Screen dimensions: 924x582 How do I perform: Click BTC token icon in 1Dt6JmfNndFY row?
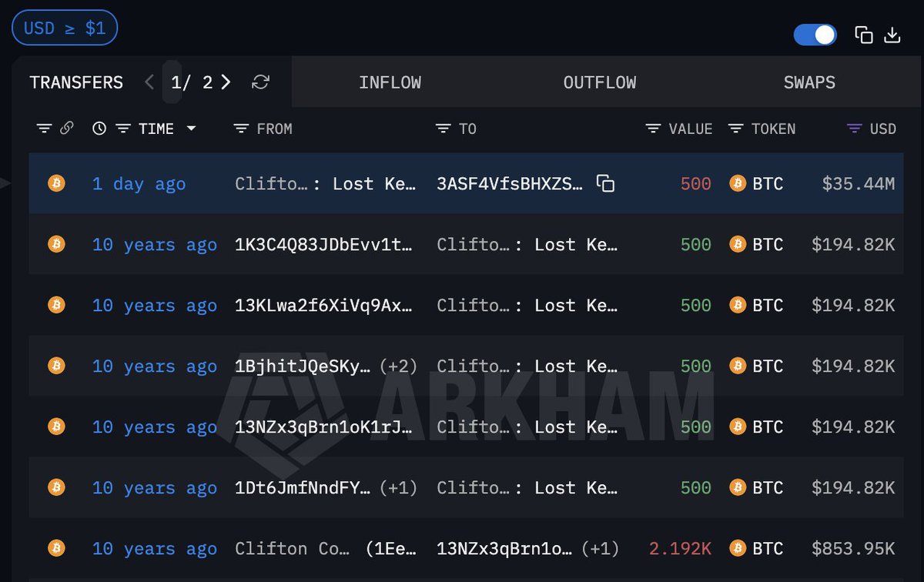[x=738, y=487]
